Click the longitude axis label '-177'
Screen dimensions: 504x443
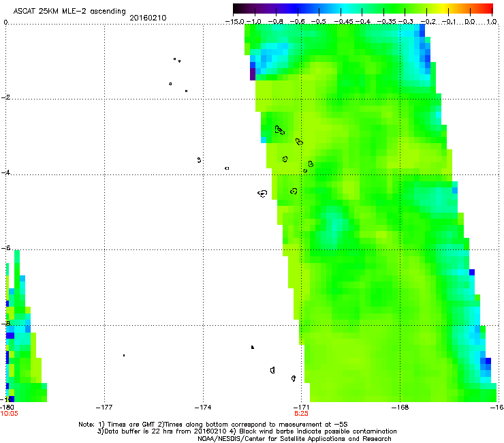104,408
